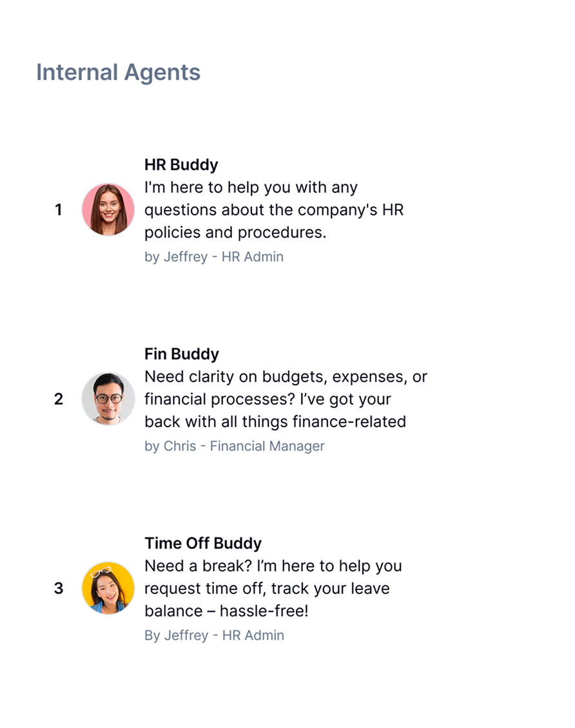Click rank number 1 beside HR Buddy

(59, 210)
